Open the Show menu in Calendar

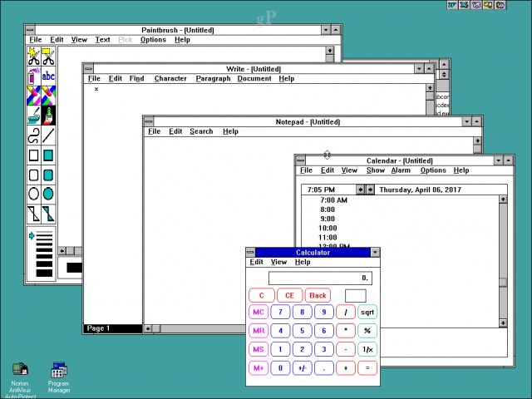point(375,170)
